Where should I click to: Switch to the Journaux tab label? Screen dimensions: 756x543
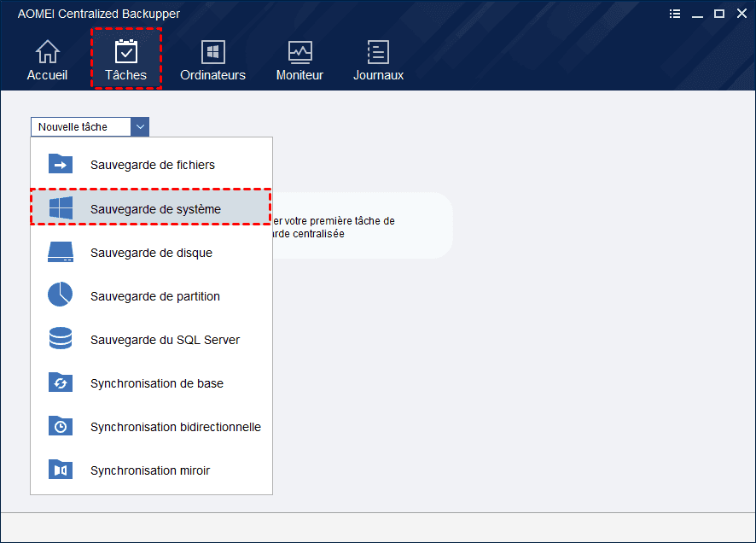click(378, 75)
